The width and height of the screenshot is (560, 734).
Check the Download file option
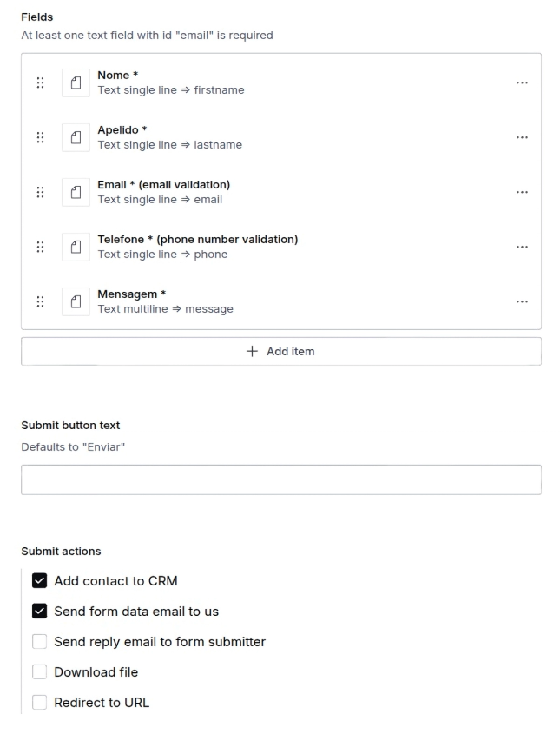click(39, 672)
